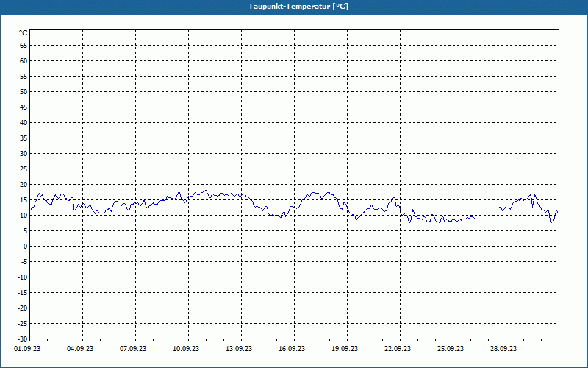Click the 19.09.23 date label

(345, 348)
